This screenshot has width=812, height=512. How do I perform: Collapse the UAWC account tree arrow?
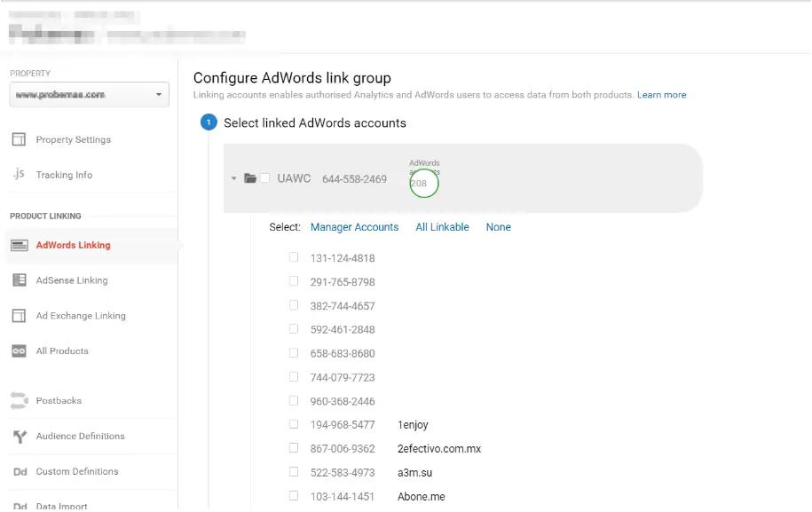tap(233, 178)
